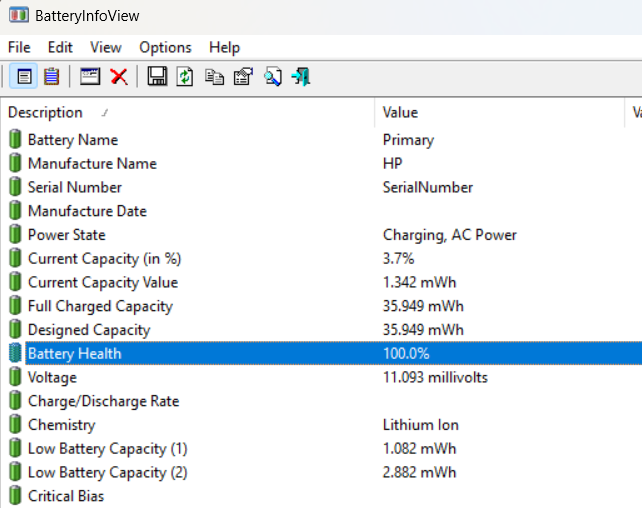642x508 pixels.
Task: Sort by the Value column header
Action: pyautogui.click(x=500, y=112)
